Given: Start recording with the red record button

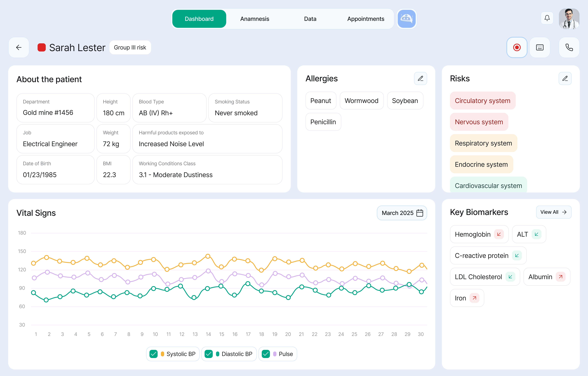Looking at the screenshot, I should coord(517,47).
